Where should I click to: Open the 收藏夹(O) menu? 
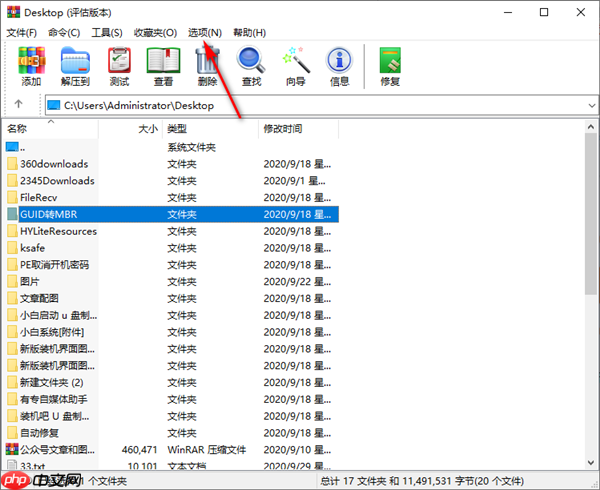click(155, 33)
